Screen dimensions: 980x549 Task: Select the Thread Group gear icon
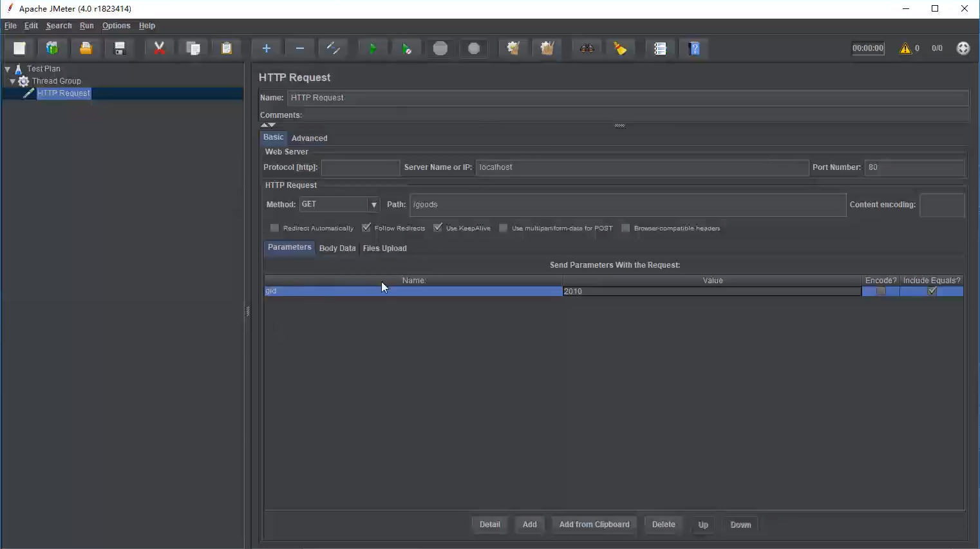24,81
